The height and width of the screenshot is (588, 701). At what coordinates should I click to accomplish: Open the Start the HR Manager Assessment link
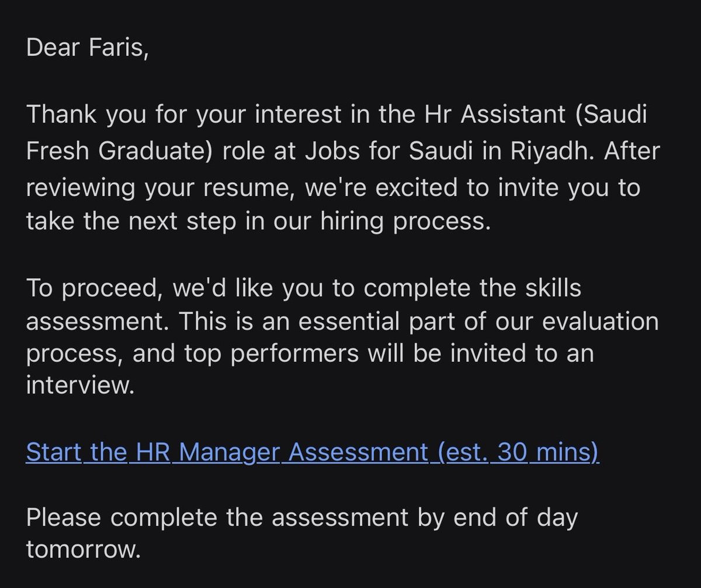313,452
